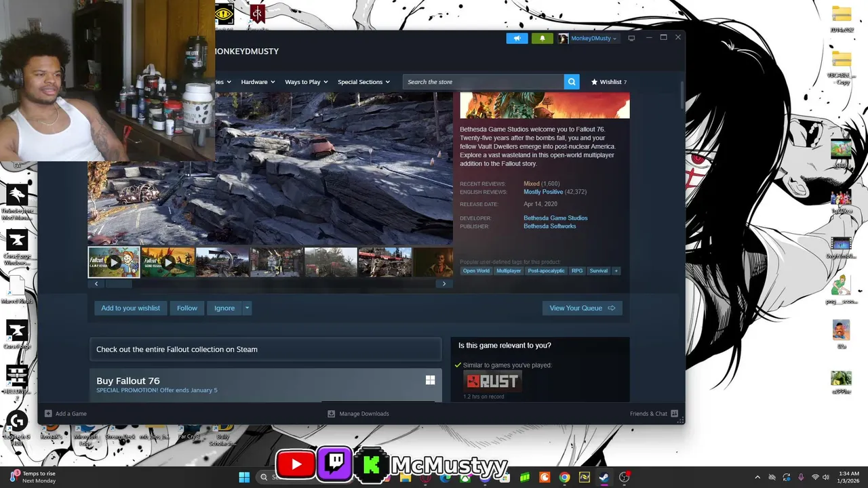Click the Manage Downloads icon
Viewport: 868px width, 488px height.
(x=332, y=413)
